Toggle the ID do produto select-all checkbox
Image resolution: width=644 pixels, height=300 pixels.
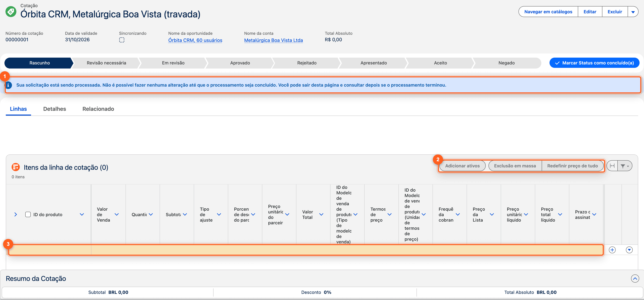coord(28,214)
